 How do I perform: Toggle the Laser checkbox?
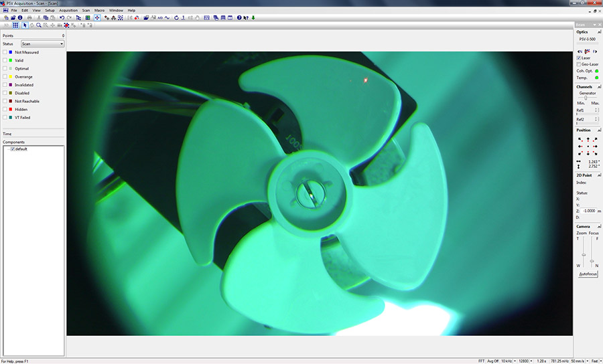pos(579,58)
